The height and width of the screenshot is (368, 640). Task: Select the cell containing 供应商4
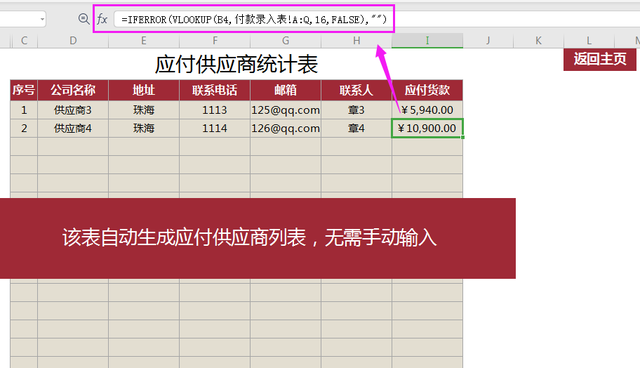point(73,129)
